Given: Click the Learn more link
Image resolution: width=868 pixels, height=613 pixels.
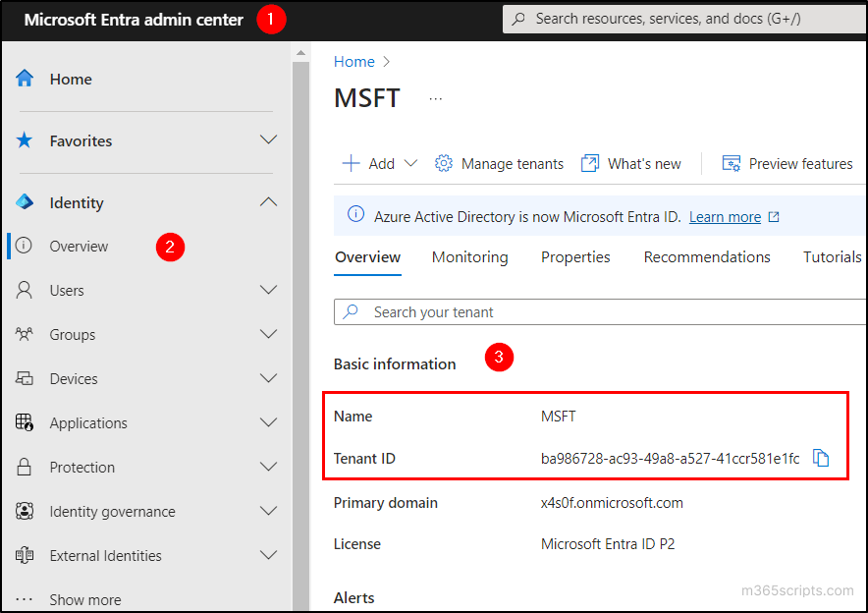Looking at the screenshot, I should [727, 216].
